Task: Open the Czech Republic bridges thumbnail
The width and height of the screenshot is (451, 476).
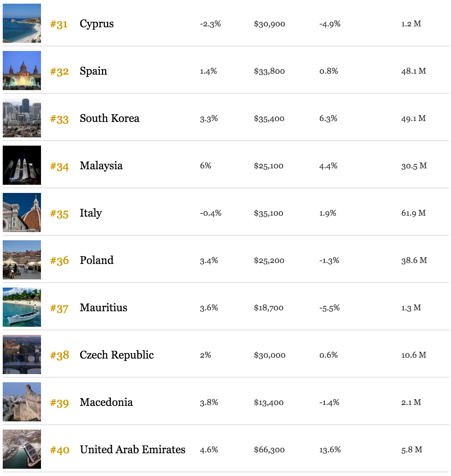Action: [x=22, y=355]
